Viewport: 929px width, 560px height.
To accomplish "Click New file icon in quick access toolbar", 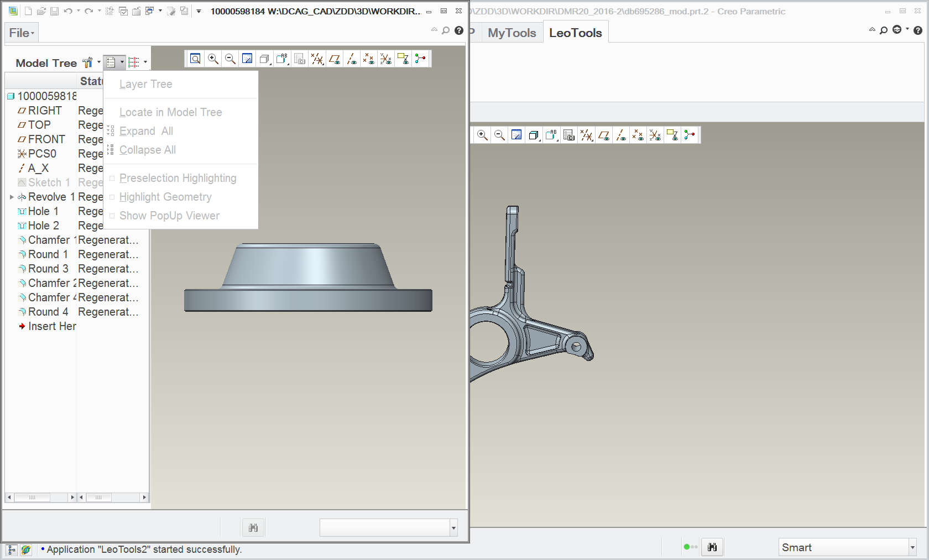I will click(x=28, y=11).
